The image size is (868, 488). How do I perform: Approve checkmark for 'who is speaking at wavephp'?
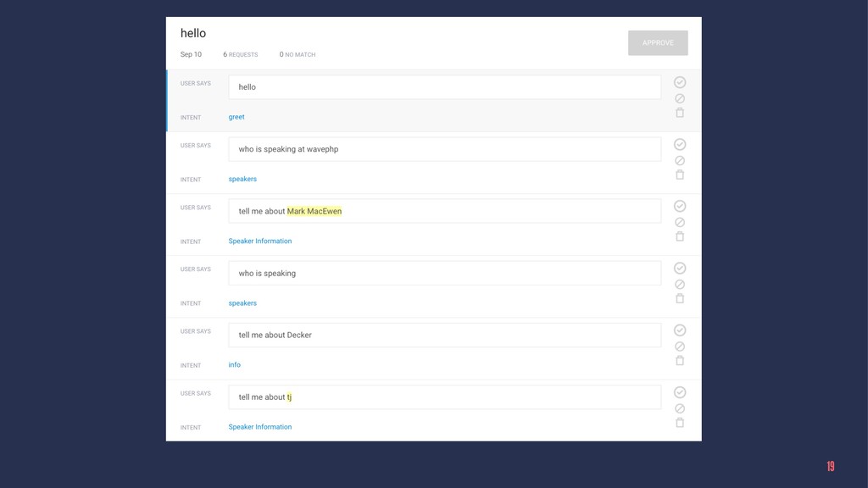tap(680, 144)
